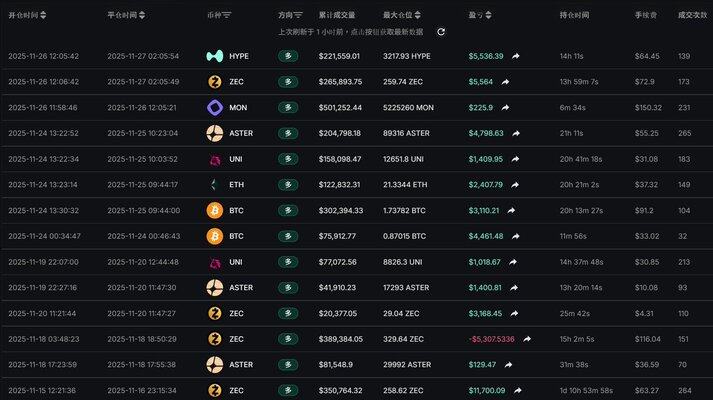Image resolution: width=713 pixels, height=400 pixels.
Task: Click the 累计成交量 column header
Action: click(337, 15)
